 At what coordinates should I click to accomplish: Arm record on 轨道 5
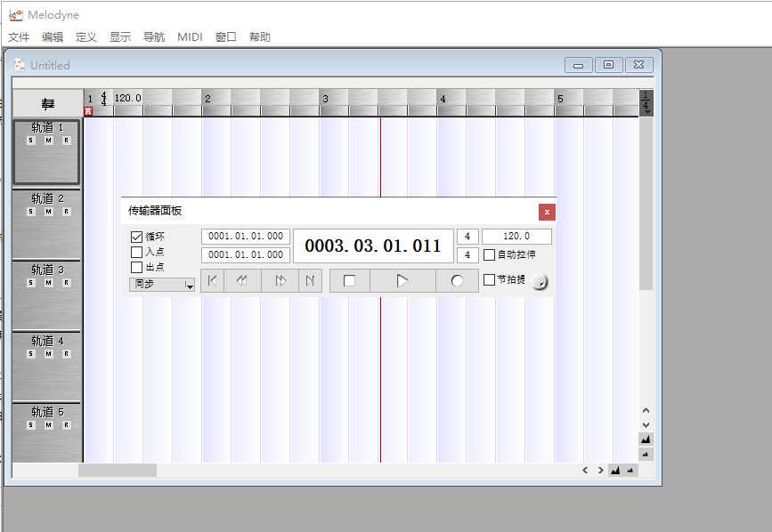[67, 425]
